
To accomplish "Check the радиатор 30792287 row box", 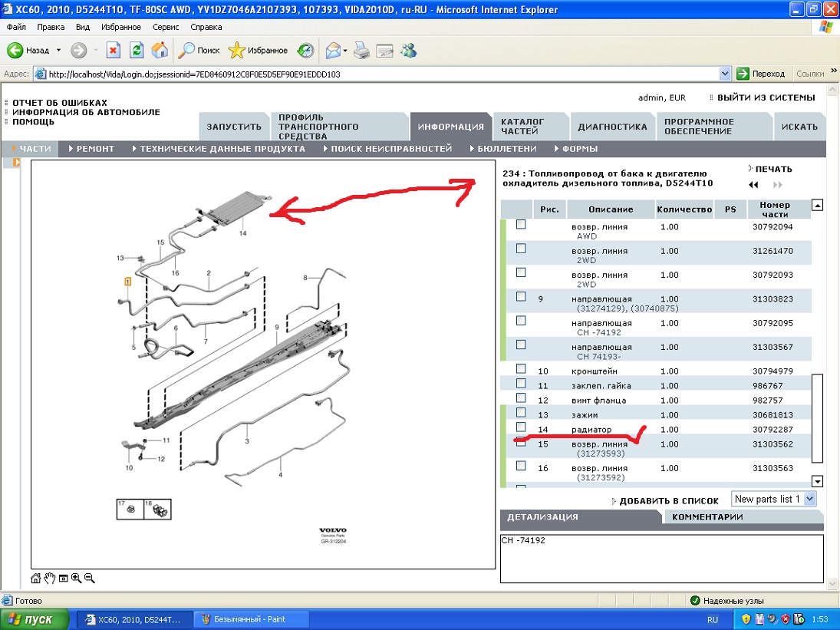I will [x=521, y=427].
